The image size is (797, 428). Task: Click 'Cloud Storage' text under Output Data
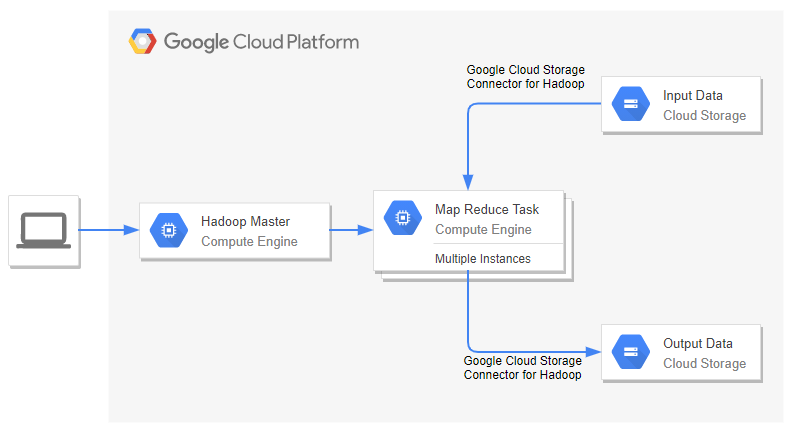[704, 363]
